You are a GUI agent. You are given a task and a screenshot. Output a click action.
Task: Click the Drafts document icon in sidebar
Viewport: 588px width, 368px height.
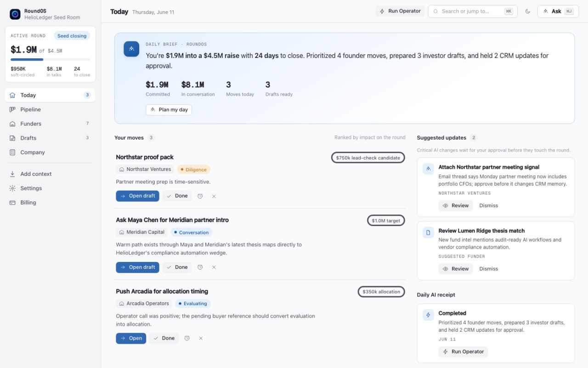pyautogui.click(x=12, y=138)
